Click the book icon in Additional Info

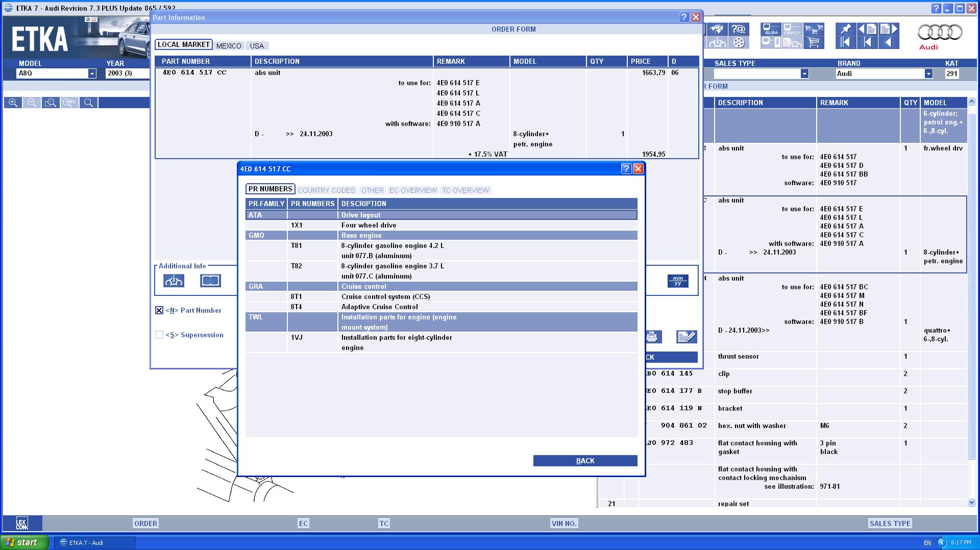(210, 281)
